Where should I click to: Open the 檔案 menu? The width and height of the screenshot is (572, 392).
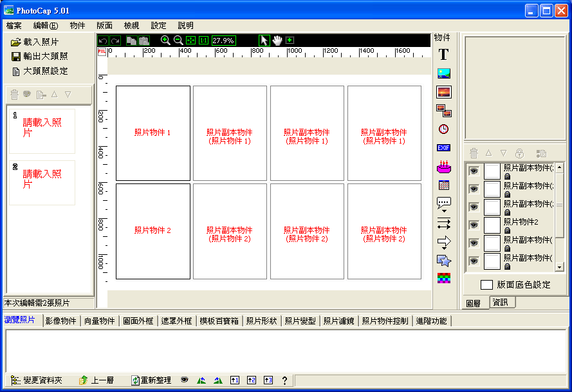(x=14, y=25)
